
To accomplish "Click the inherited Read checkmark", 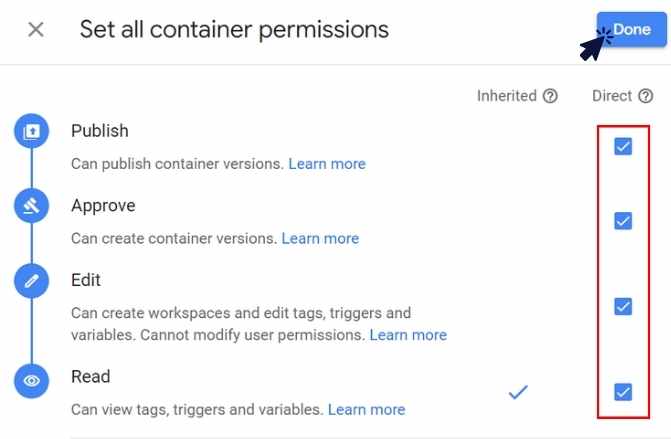I will (x=518, y=392).
